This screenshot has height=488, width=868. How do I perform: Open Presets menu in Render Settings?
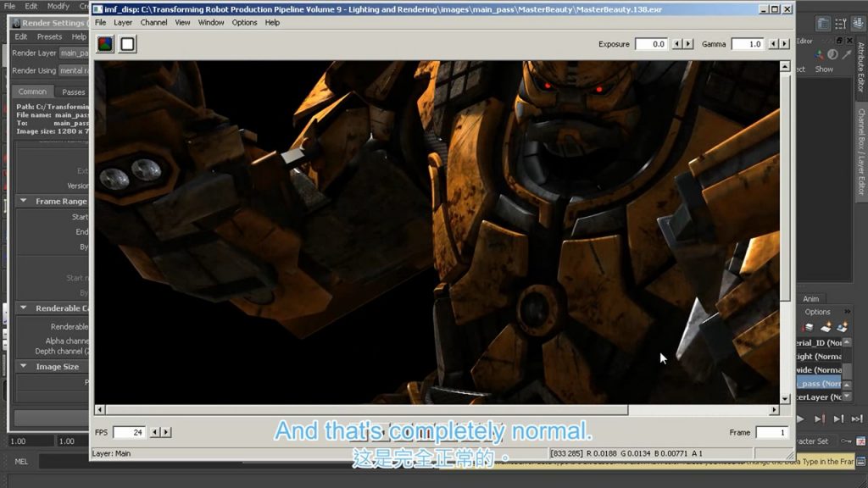49,36
